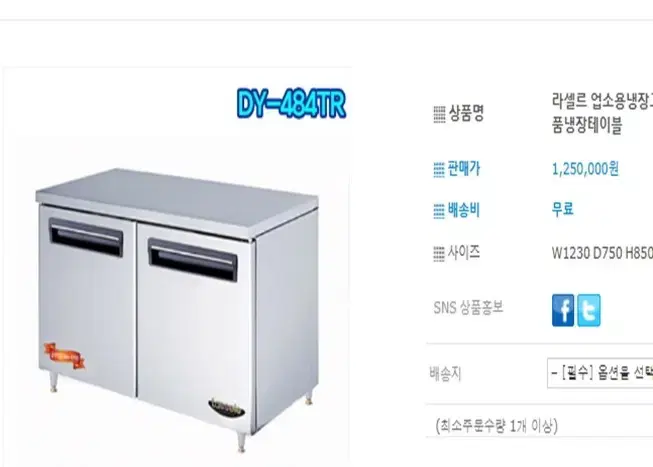The width and height of the screenshot is (653, 467).
Task: Share product on Twitter icon
Action: pos(589,310)
